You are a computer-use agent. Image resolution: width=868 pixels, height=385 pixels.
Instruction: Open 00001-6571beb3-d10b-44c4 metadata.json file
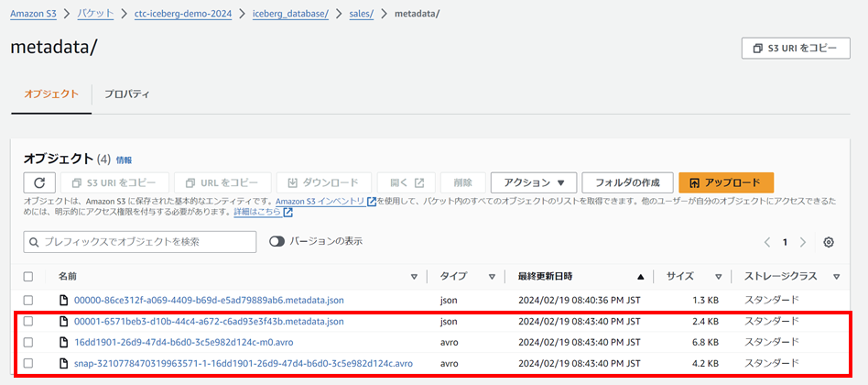pos(209,322)
